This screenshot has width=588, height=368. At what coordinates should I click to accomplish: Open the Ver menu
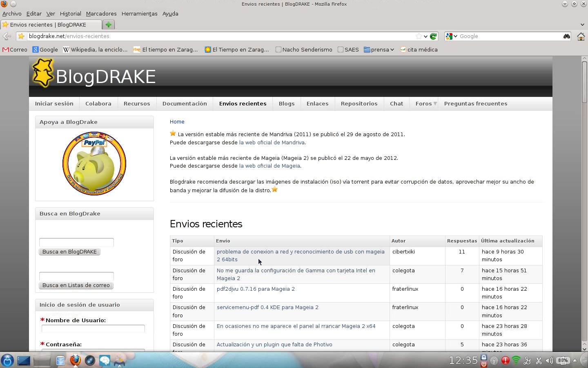pos(51,13)
